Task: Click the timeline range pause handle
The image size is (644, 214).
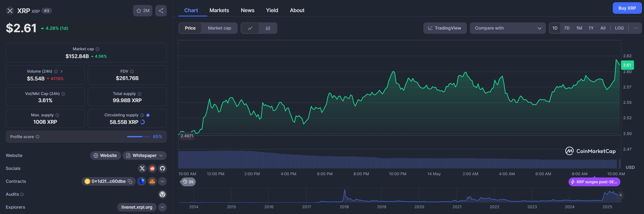Action: coord(621,195)
